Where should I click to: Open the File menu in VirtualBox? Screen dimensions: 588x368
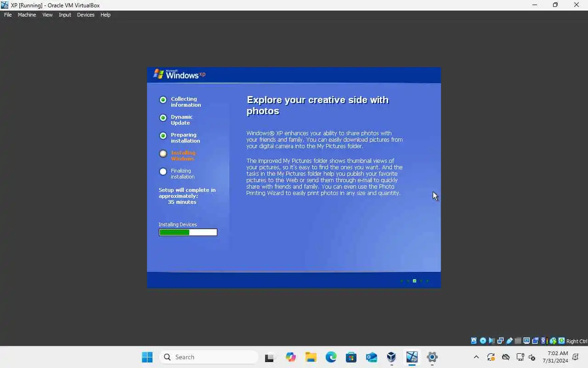pyautogui.click(x=8, y=15)
